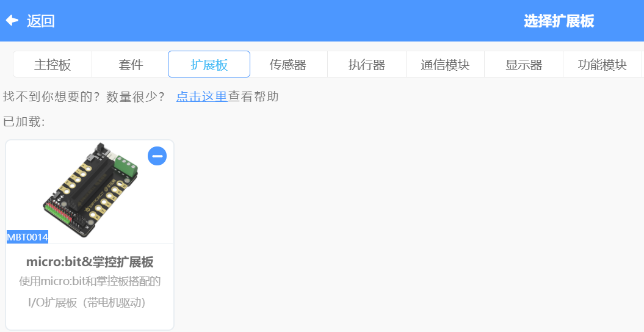Open the 套件 tab
Screen dimensions: 644x332
[x=131, y=65]
